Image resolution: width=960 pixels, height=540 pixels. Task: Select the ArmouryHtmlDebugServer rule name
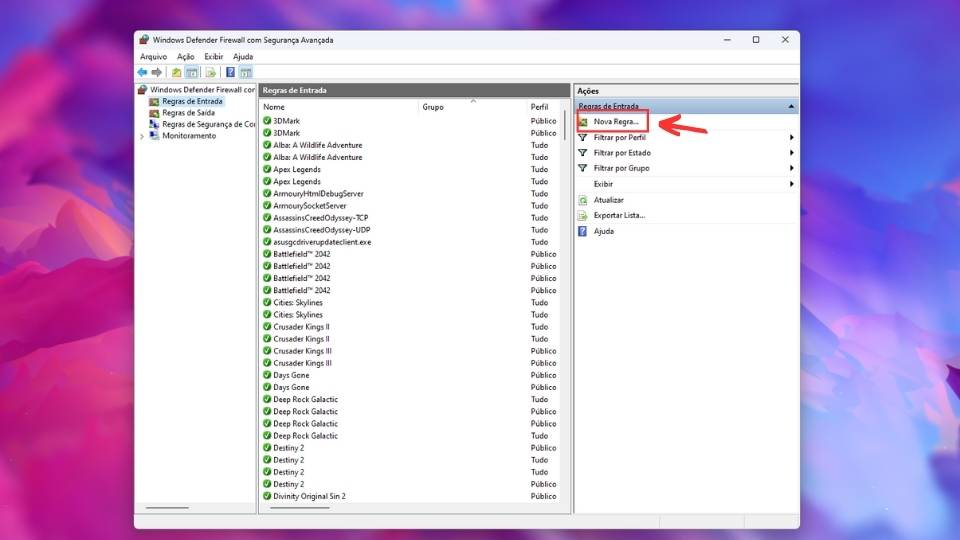(x=318, y=193)
